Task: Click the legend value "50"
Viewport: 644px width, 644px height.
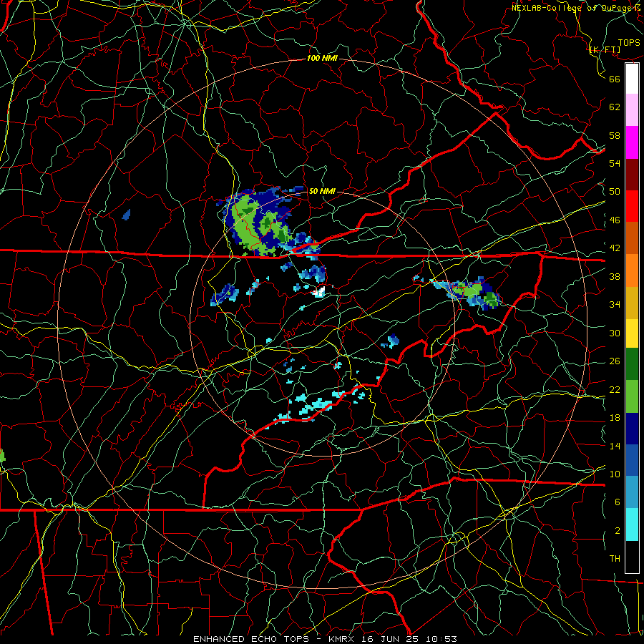Action: (x=615, y=191)
